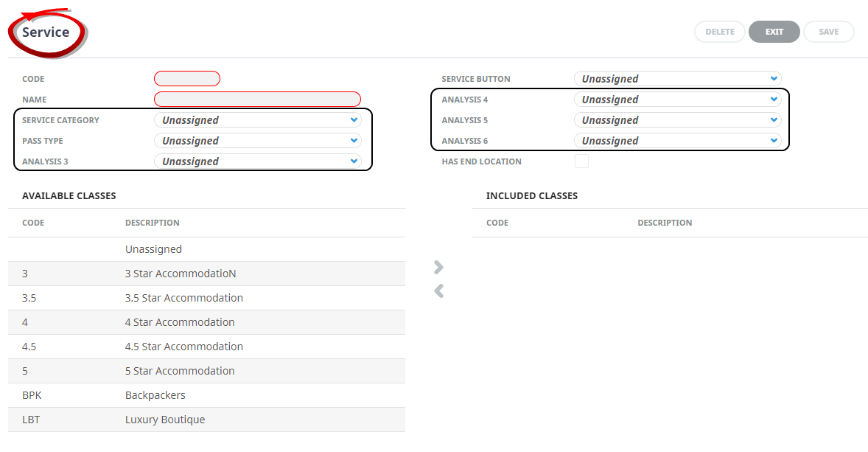
Task: Click the right arrow to include class
Action: click(439, 267)
